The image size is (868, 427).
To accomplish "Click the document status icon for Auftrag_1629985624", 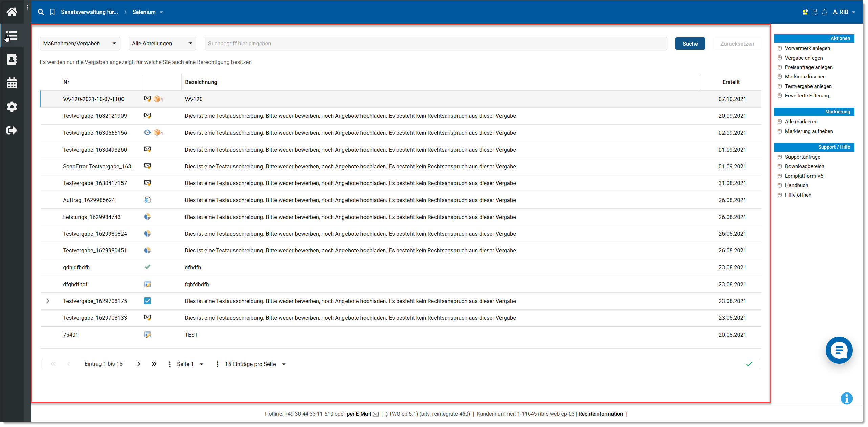I will (x=147, y=200).
